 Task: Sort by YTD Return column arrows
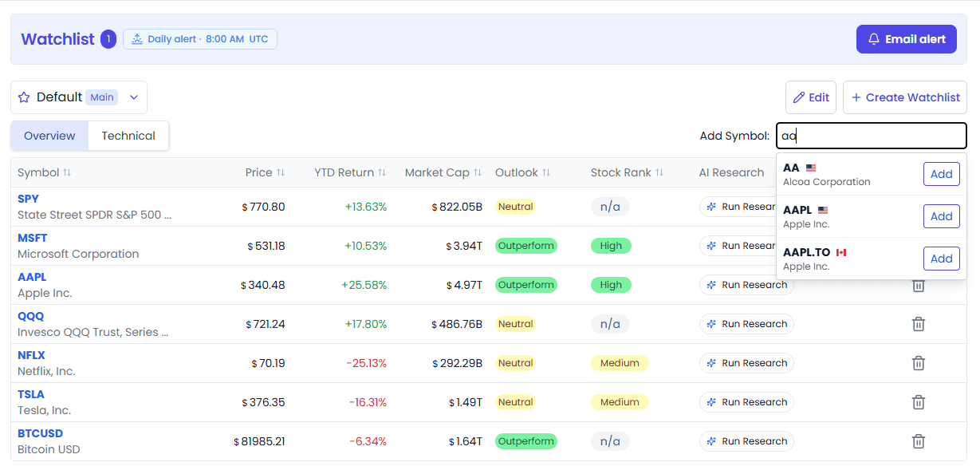(x=382, y=172)
